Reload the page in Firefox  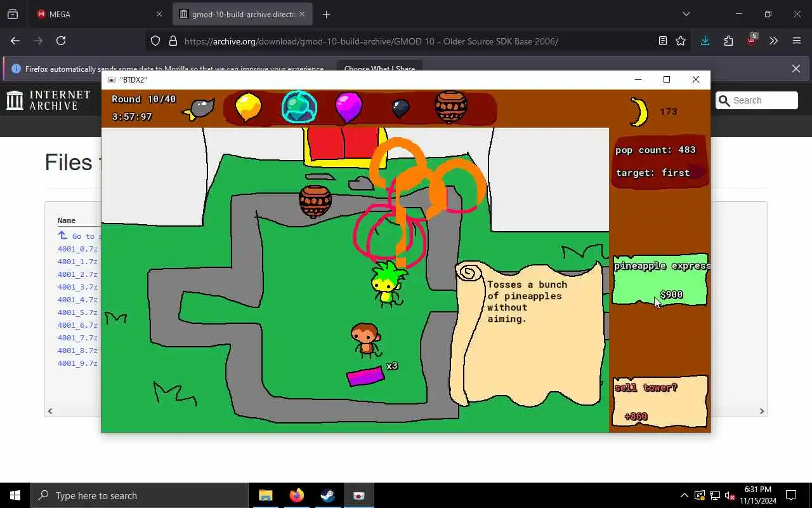click(x=61, y=41)
